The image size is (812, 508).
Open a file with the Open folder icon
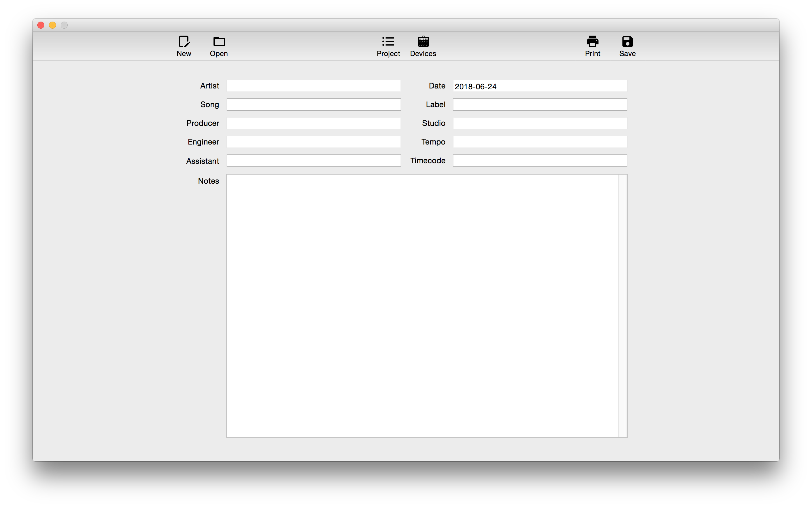point(219,42)
